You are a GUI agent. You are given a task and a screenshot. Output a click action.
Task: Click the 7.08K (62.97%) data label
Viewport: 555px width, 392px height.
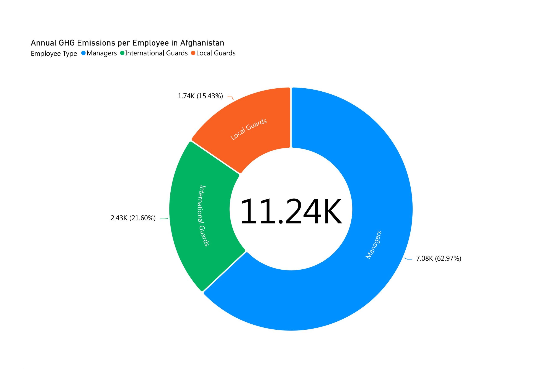coord(439,258)
